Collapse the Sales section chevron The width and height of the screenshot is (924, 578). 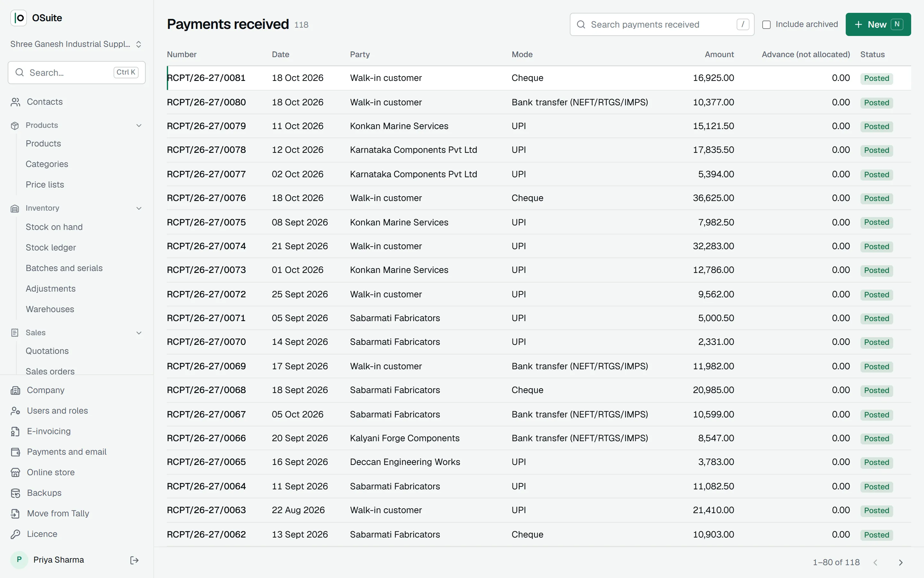139,333
